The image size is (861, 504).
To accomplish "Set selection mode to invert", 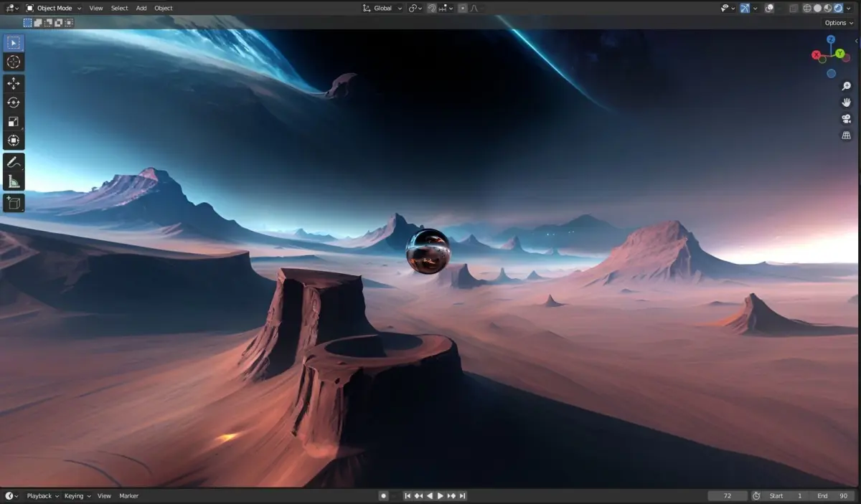I will [x=59, y=23].
